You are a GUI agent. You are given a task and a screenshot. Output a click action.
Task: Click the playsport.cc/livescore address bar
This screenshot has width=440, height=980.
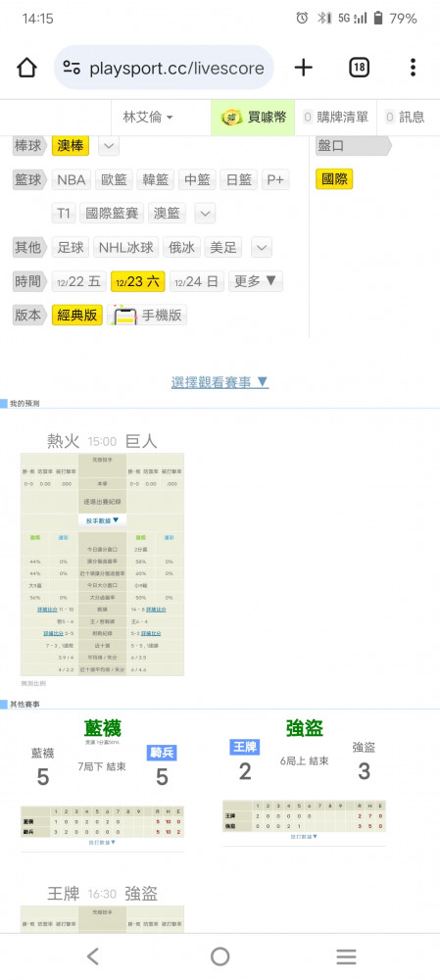tap(164, 68)
